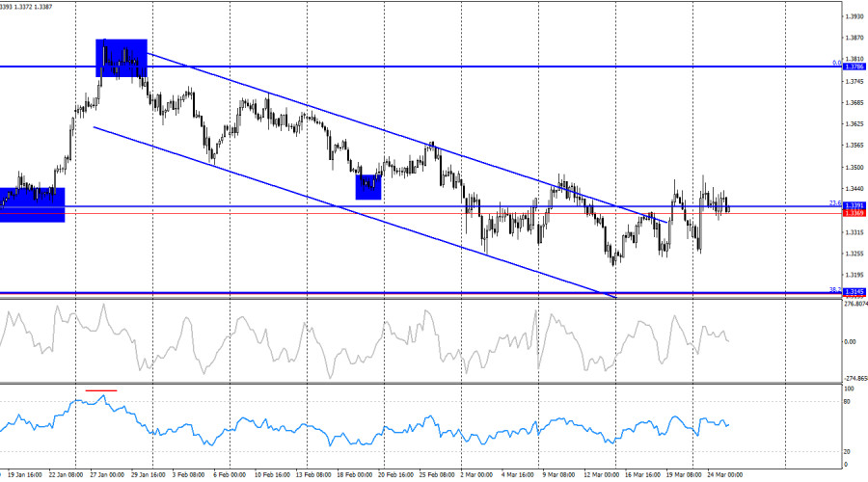Click the 1.3315 price axis label
Viewport: 868px width, 482px height.
(854, 232)
